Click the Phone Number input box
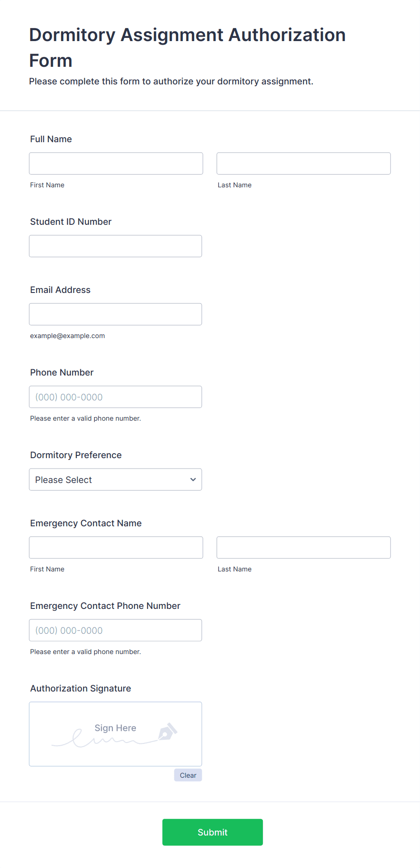 (116, 397)
